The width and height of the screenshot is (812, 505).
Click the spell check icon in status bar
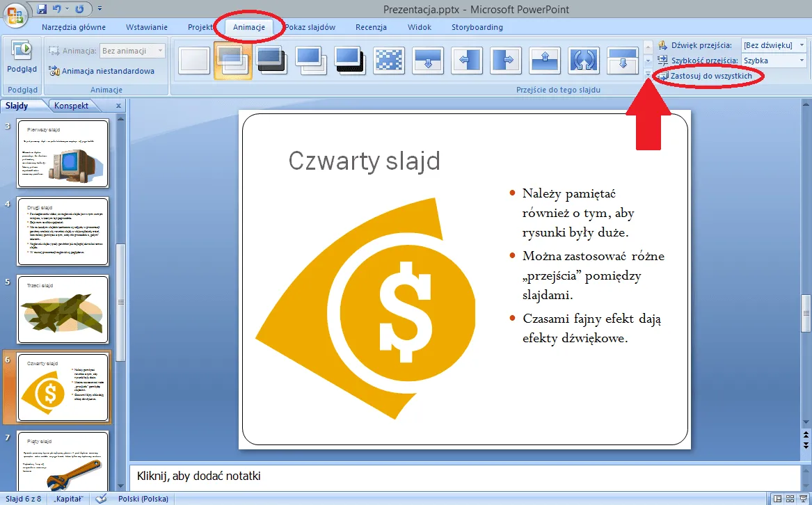[102, 499]
